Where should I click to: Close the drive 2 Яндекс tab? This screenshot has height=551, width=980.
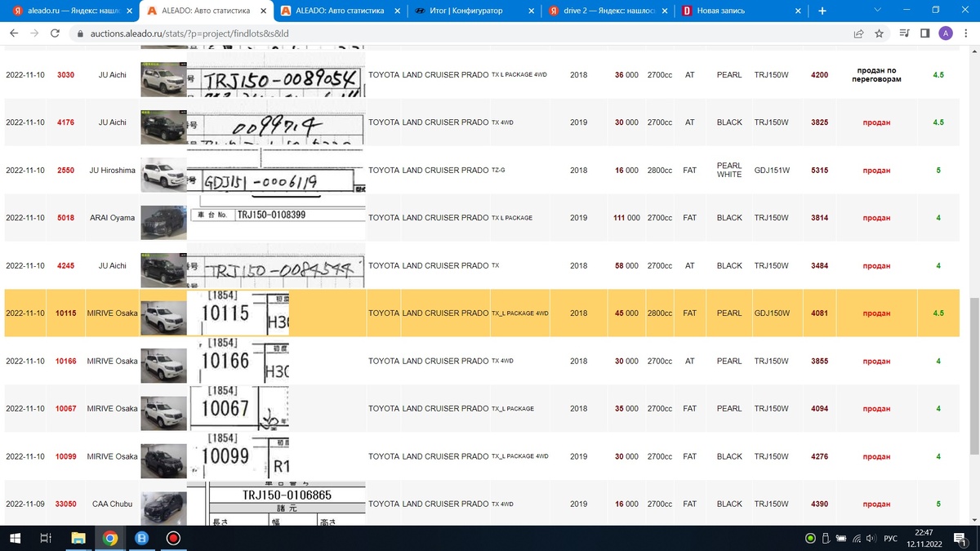click(663, 11)
